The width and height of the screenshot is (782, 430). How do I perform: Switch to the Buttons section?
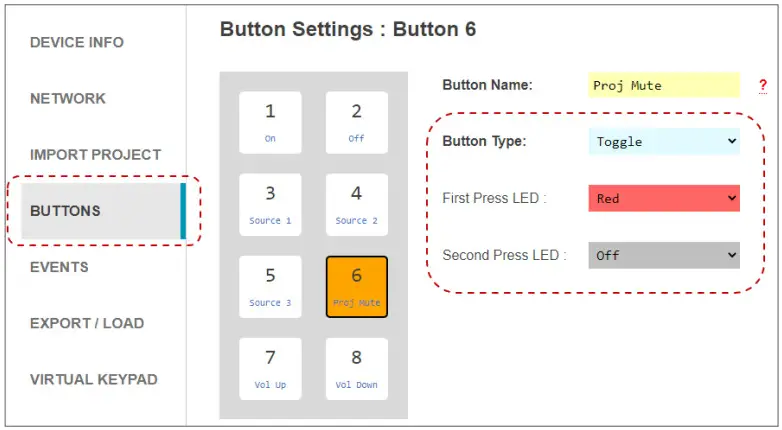66,211
